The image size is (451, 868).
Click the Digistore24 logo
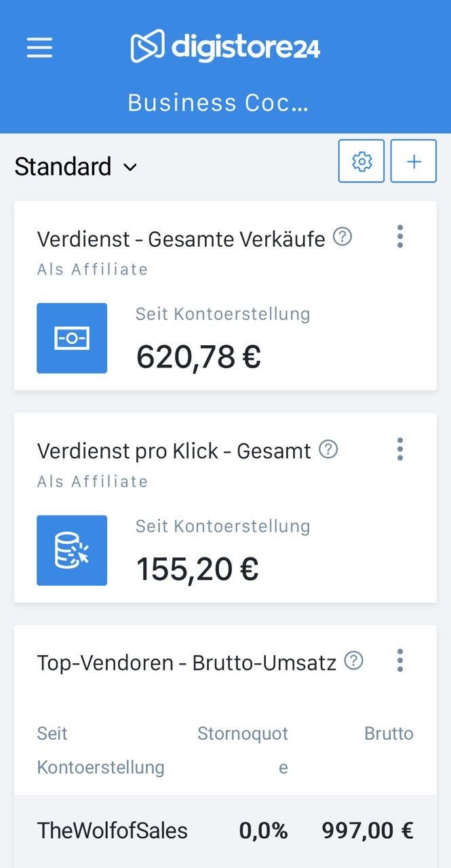pyautogui.click(x=225, y=47)
